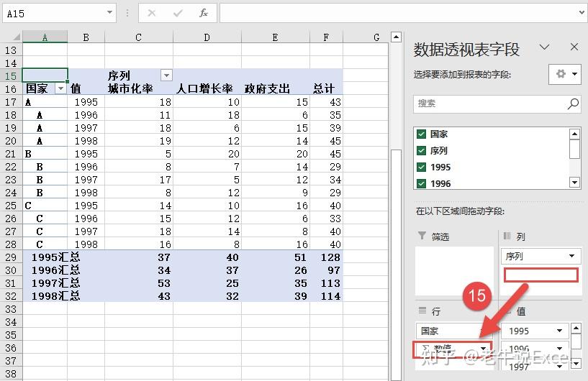Click the formula bar confirm checkmark icon
The height and width of the screenshot is (381, 588).
click(x=178, y=14)
